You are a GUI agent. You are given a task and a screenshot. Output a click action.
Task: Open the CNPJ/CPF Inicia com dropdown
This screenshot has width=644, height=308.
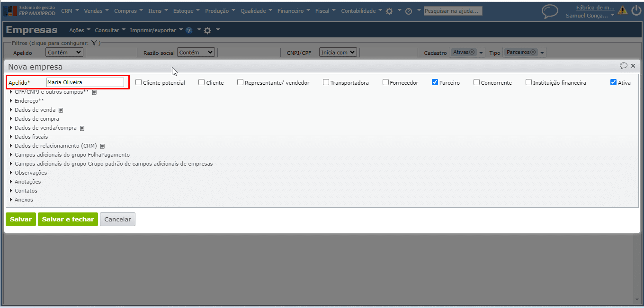click(338, 53)
